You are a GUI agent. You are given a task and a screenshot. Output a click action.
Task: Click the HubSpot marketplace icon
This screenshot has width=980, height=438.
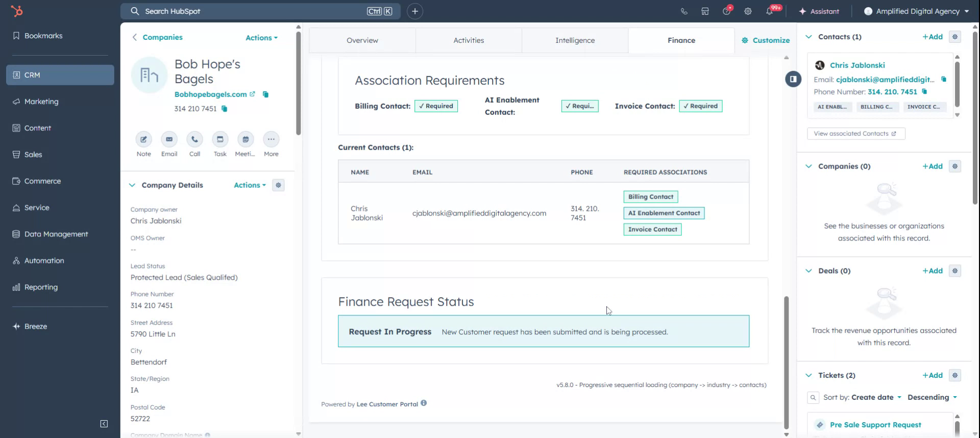click(705, 11)
